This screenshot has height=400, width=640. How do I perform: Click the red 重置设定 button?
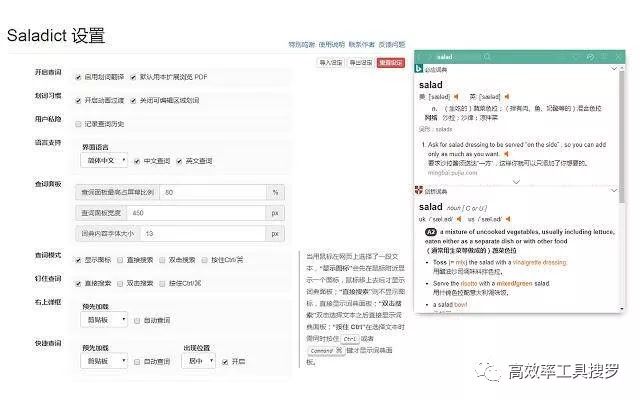pyautogui.click(x=391, y=62)
